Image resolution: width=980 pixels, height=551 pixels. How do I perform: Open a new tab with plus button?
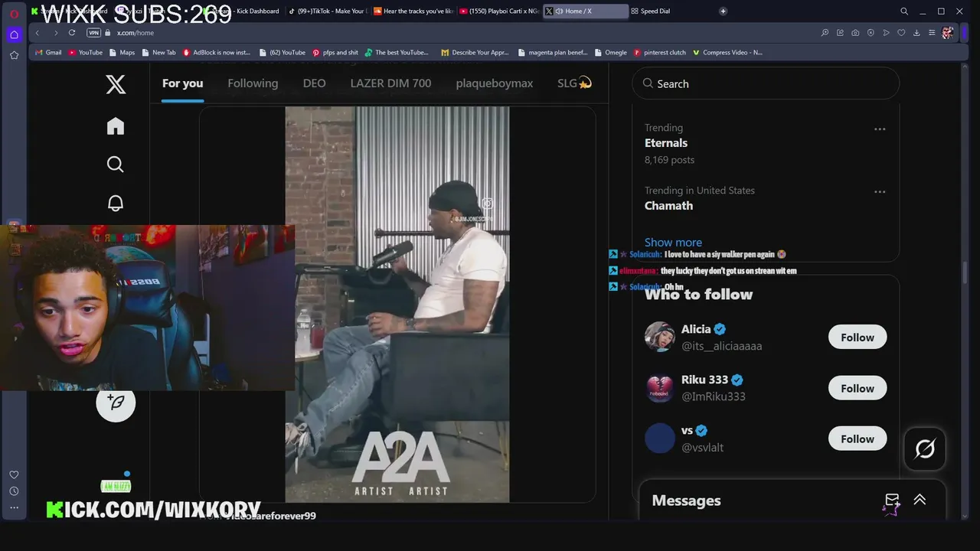click(723, 11)
